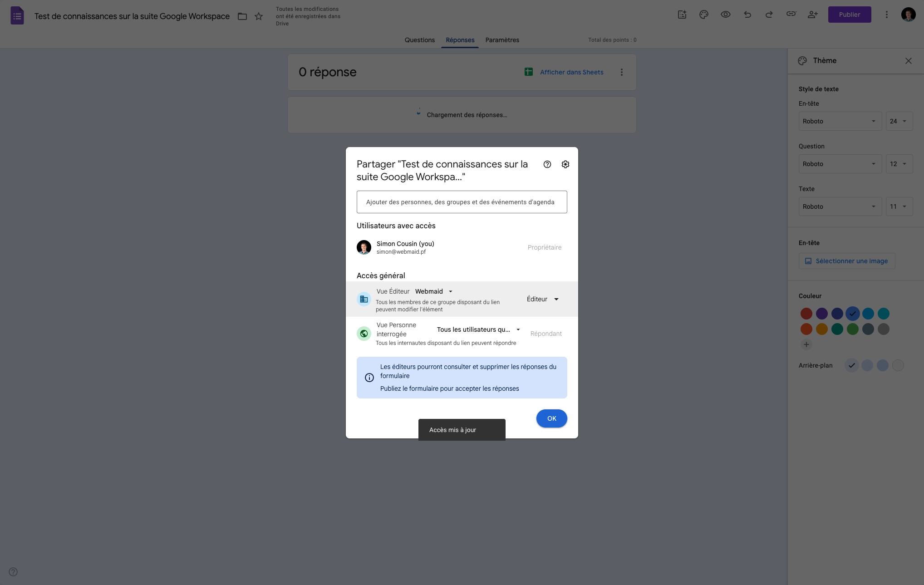Open the move to folder icon
Viewport: 924px width, 585px height.
click(242, 16)
